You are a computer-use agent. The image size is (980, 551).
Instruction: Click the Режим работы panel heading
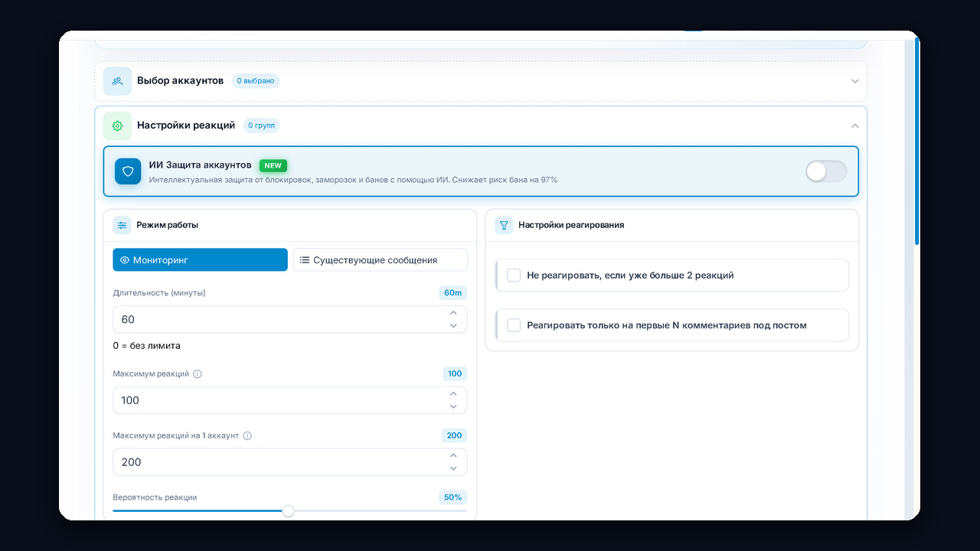pos(168,225)
